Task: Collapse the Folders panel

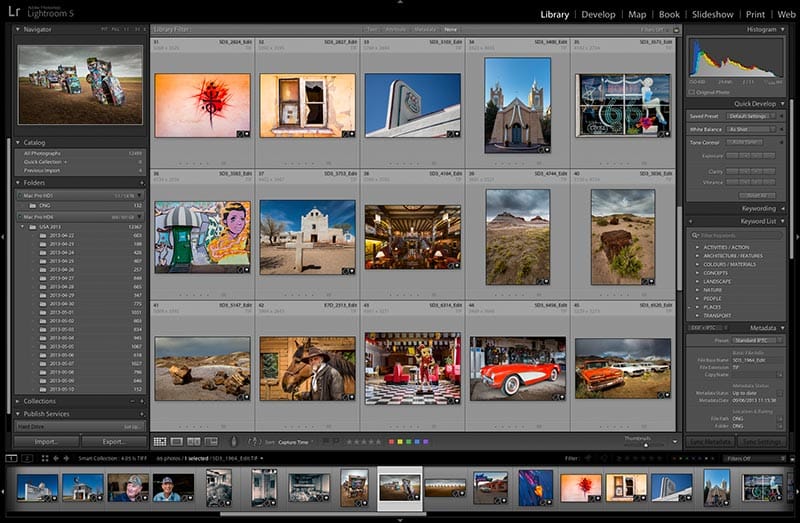Action: [x=18, y=183]
